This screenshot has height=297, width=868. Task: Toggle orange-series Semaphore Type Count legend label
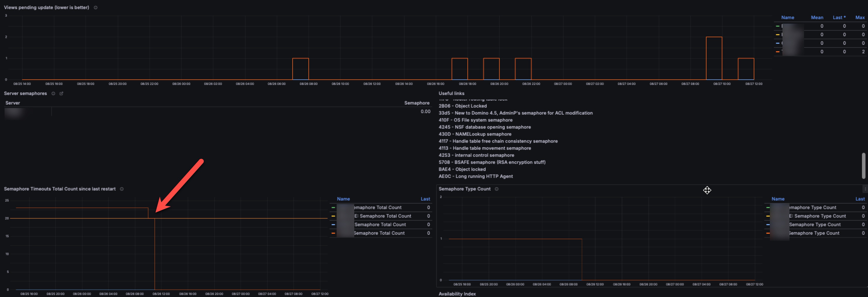[x=814, y=233]
